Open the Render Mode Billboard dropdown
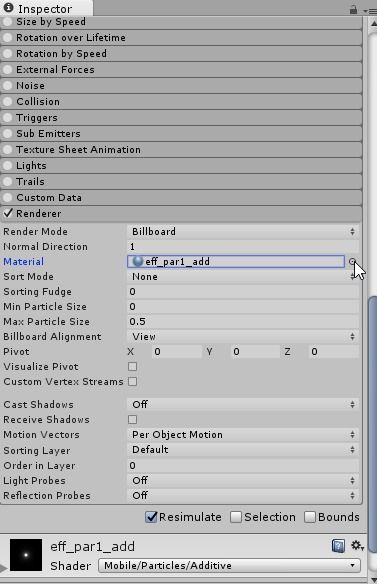This screenshot has height=584, width=377. tap(243, 232)
